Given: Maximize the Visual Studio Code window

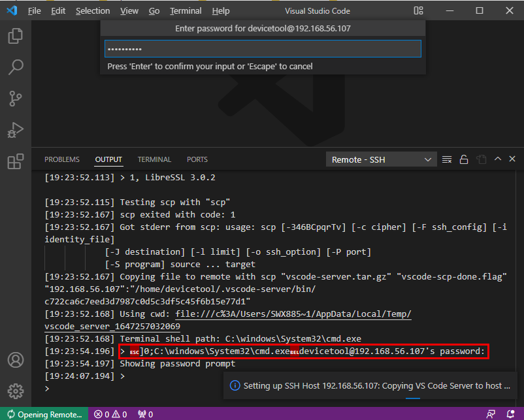Looking at the screenshot, I should pos(480,10).
